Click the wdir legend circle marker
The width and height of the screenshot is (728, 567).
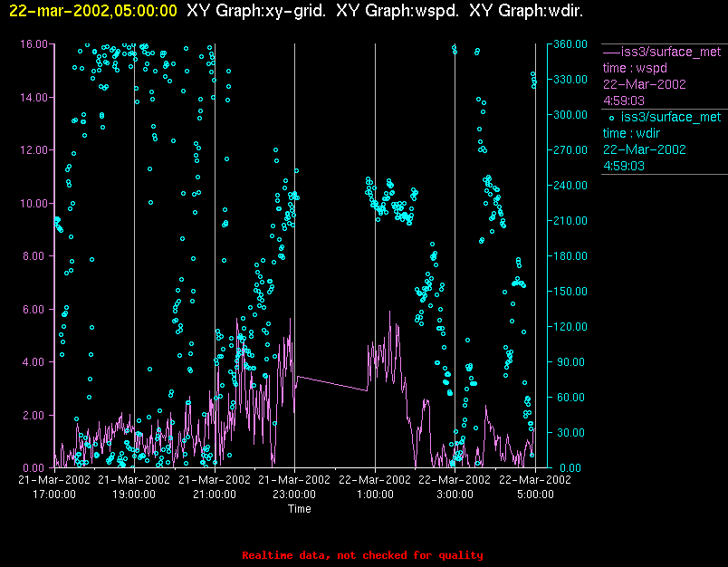pos(611,119)
